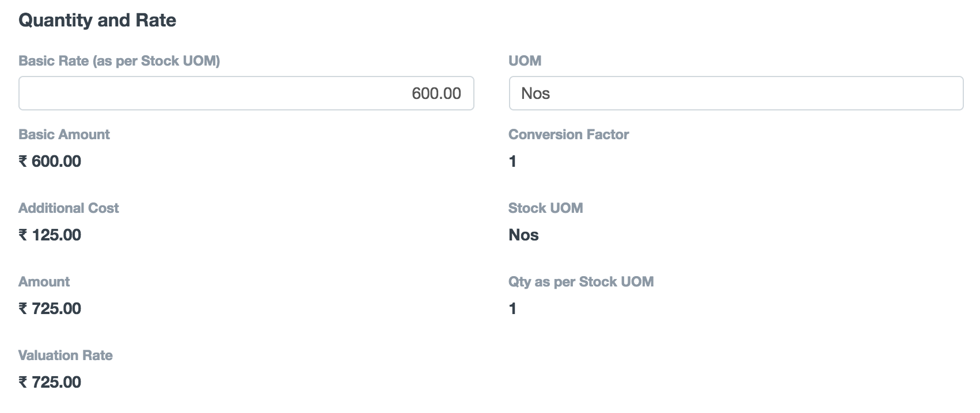The image size is (980, 413).
Task: Select the Stock UOM value Nos
Action: (x=523, y=235)
